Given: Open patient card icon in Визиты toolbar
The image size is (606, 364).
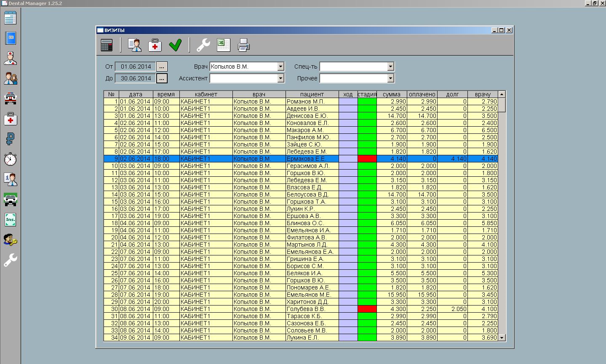Looking at the screenshot, I should click(x=135, y=45).
